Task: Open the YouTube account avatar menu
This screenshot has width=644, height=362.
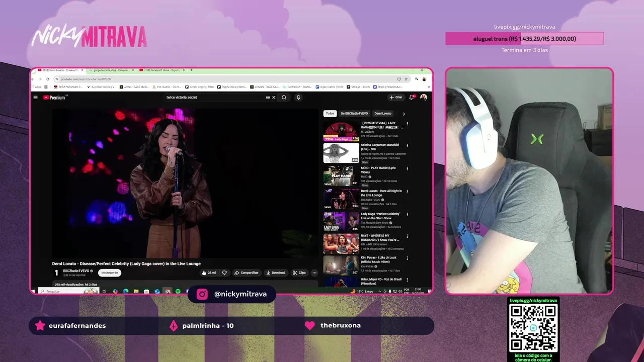Action: (x=424, y=97)
